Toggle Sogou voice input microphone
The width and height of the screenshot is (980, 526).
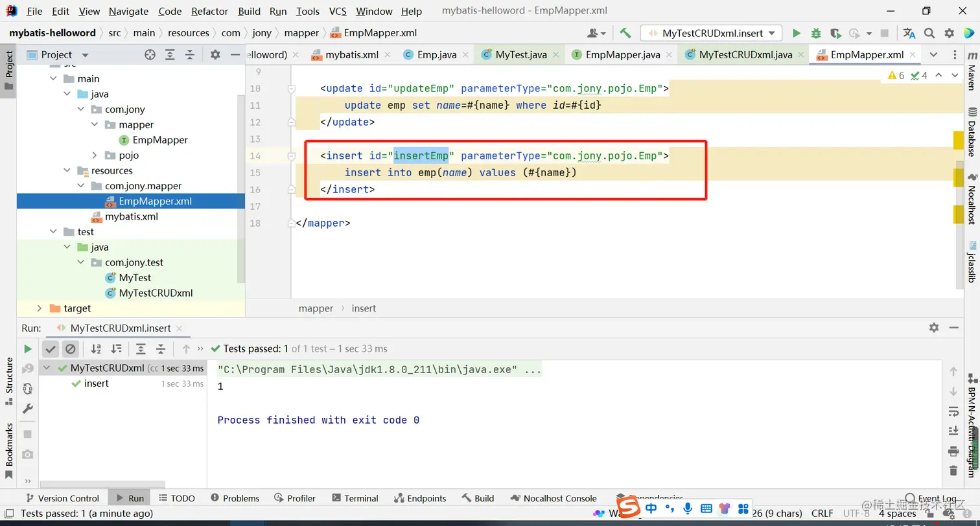tap(688, 509)
